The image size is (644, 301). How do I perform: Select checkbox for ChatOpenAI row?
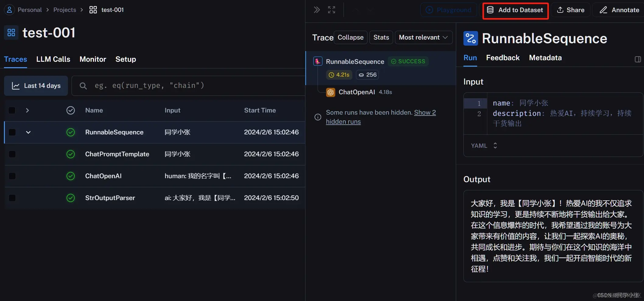12,176
